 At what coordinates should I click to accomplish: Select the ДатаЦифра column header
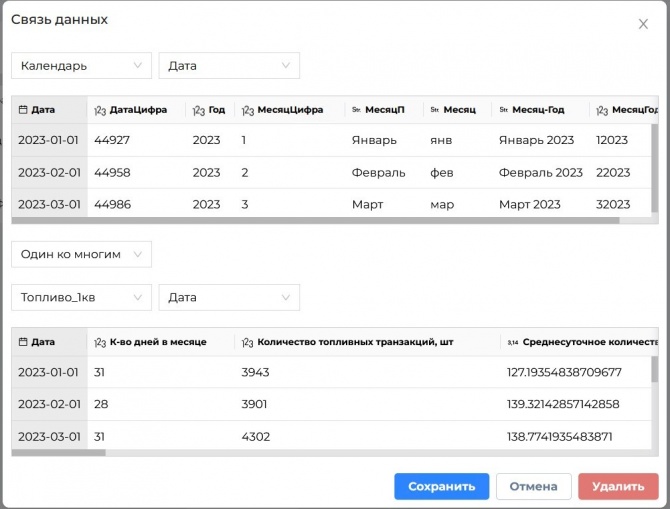(x=136, y=110)
